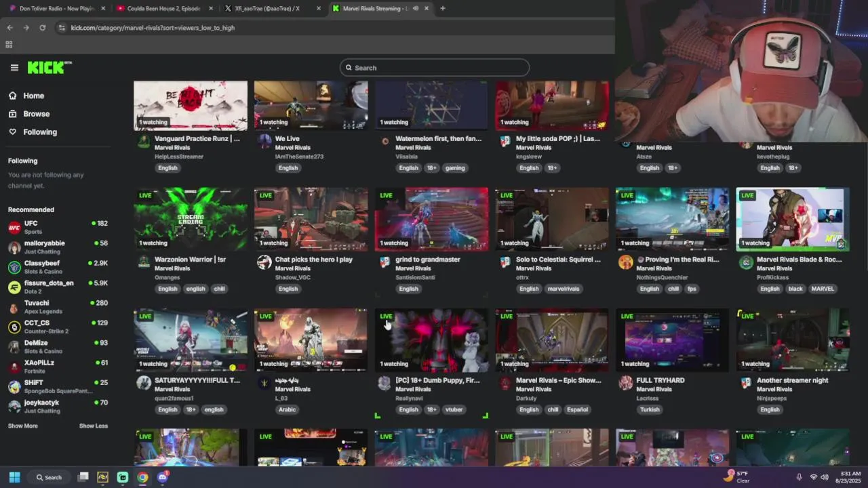Close the Xfi_aaoTrae X tab
868x488 pixels.
pos(319,8)
